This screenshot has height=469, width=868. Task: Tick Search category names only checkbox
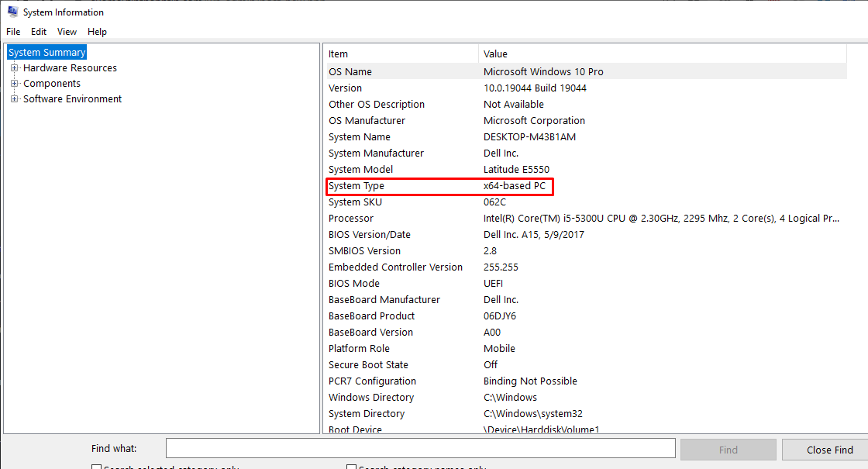[352, 467]
